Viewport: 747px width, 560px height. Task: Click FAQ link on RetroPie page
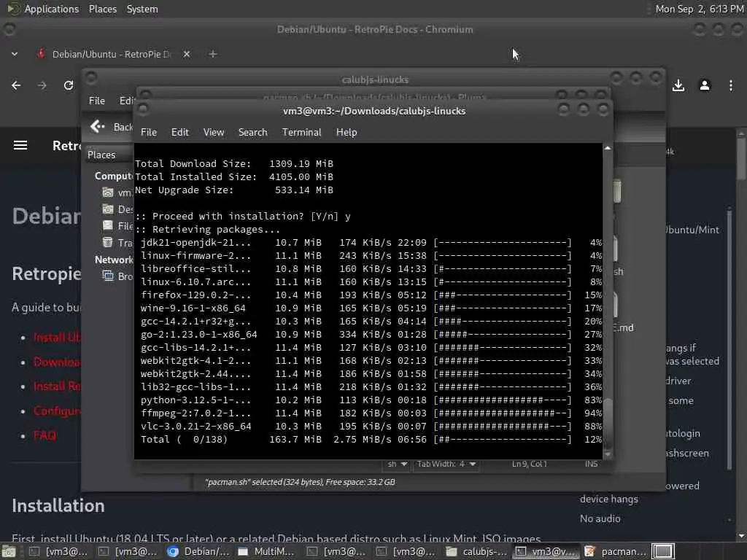pyautogui.click(x=44, y=435)
